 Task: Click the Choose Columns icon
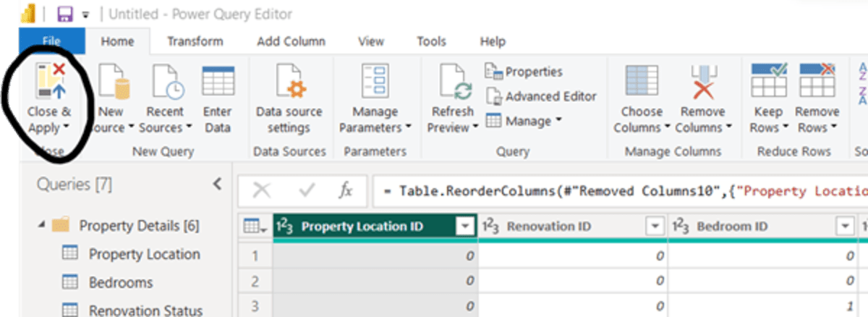coord(642,80)
